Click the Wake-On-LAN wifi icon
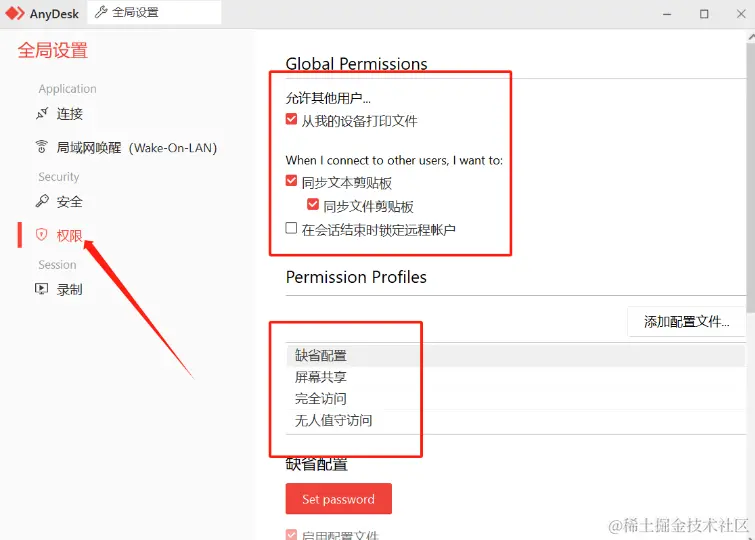Viewport: 755px width, 540px height. pos(42,147)
